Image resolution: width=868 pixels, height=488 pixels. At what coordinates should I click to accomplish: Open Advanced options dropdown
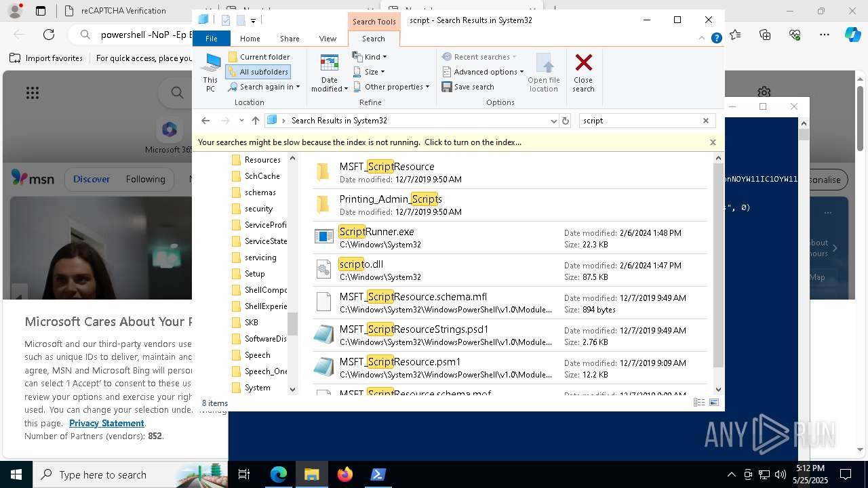click(x=483, y=72)
